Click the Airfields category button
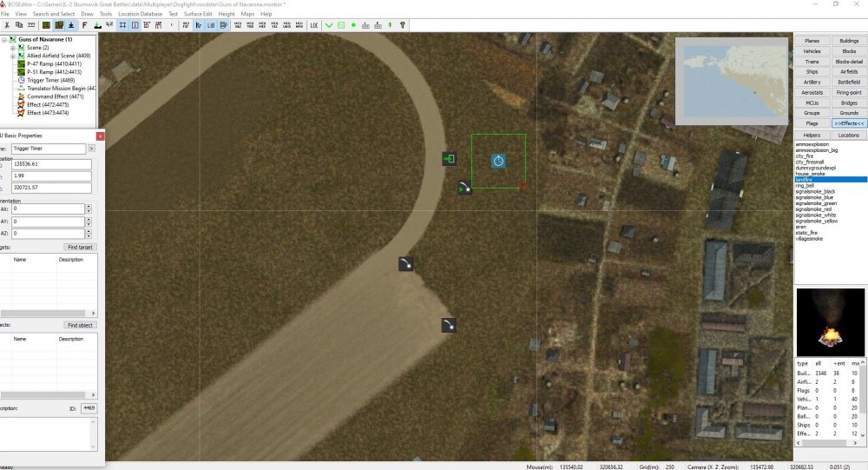Viewport: 868px width, 470px height. pyautogui.click(x=849, y=71)
